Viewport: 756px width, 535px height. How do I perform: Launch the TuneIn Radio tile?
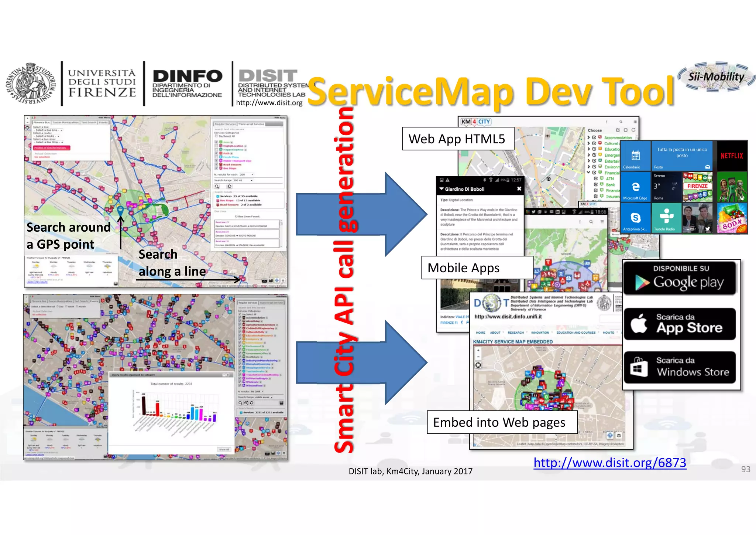(x=666, y=218)
